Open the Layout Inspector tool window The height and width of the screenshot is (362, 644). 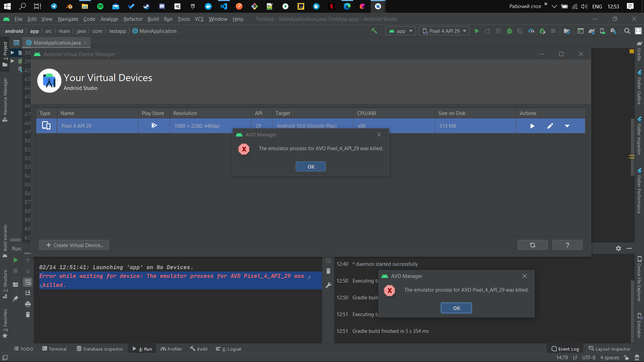[609, 349]
